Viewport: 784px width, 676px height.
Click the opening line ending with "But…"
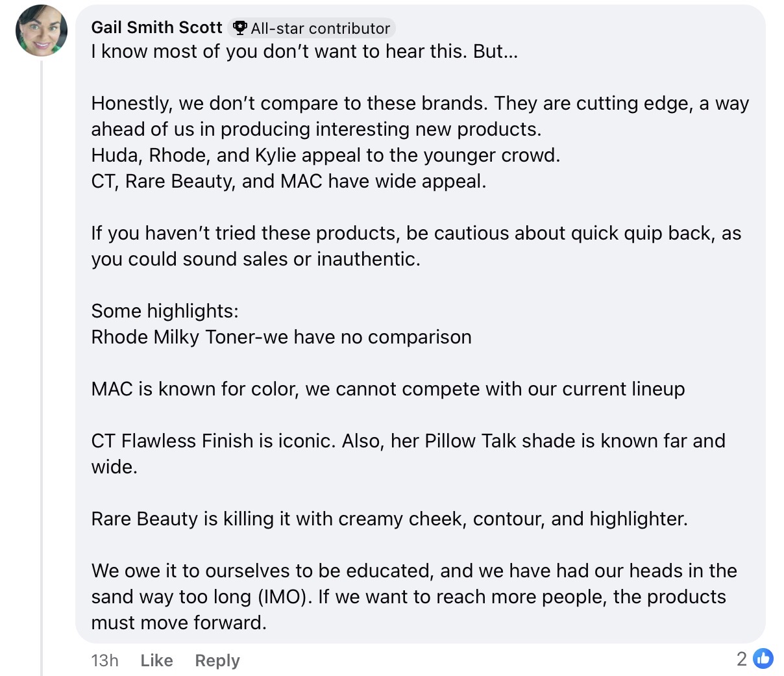(x=304, y=51)
